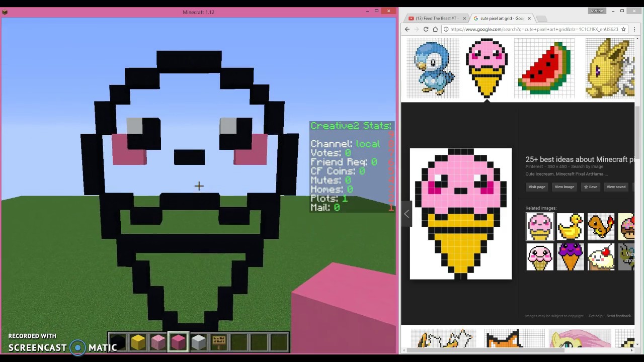Click black mouth block on ice cream build

[189, 157]
